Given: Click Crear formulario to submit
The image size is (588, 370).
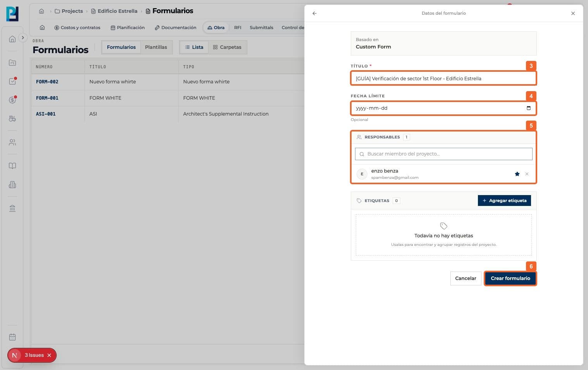Looking at the screenshot, I should tap(510, 278).
